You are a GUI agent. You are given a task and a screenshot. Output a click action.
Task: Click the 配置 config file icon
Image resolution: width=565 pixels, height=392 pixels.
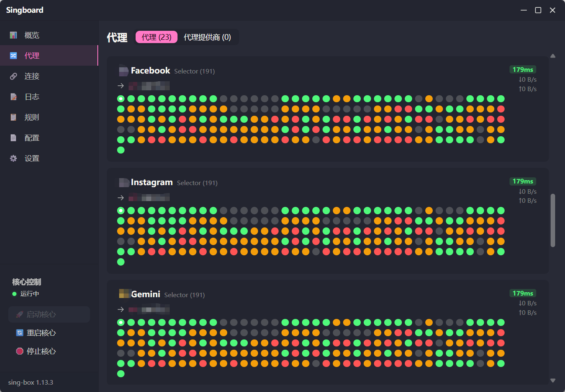pyautogui.click(x=14, y=138)
